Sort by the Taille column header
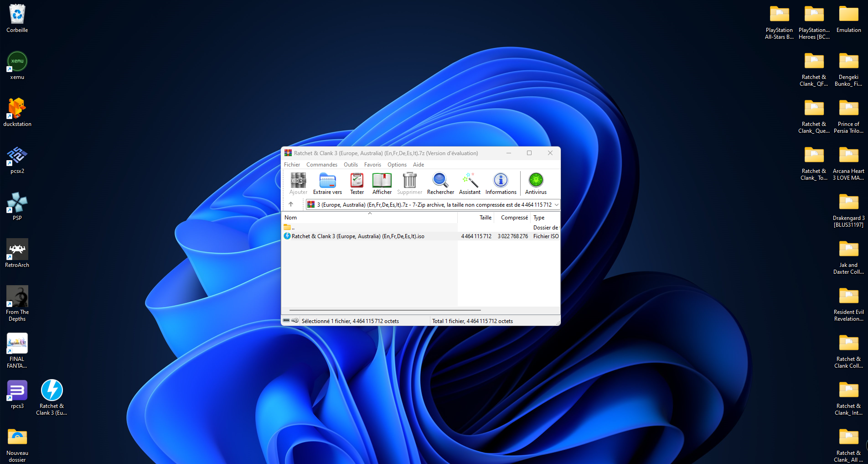868x464 pixels. 476,218
